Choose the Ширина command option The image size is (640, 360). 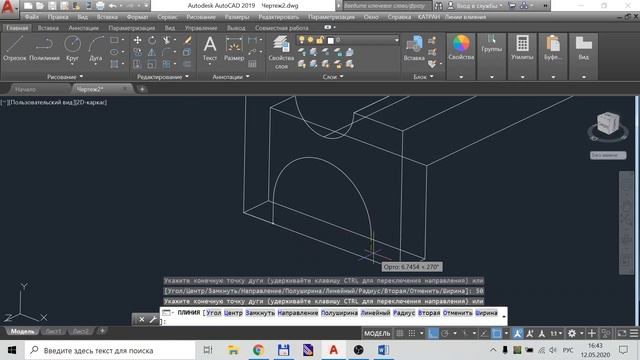486,313
